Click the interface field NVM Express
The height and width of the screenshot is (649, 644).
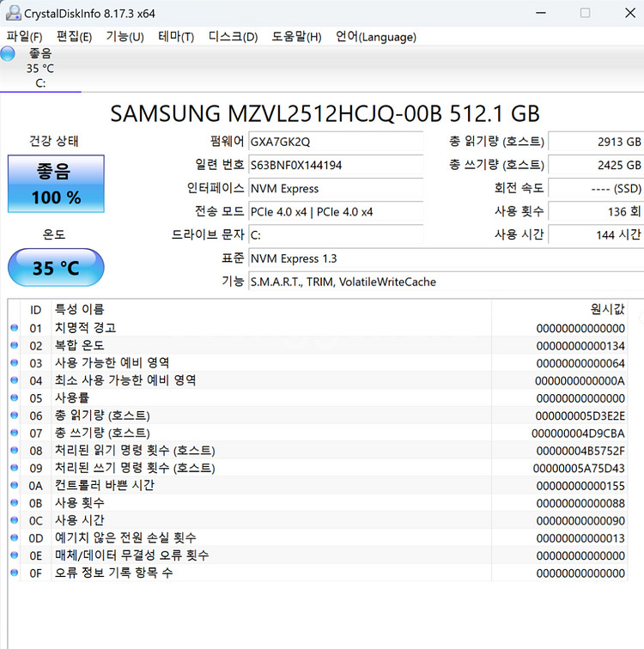336,188
